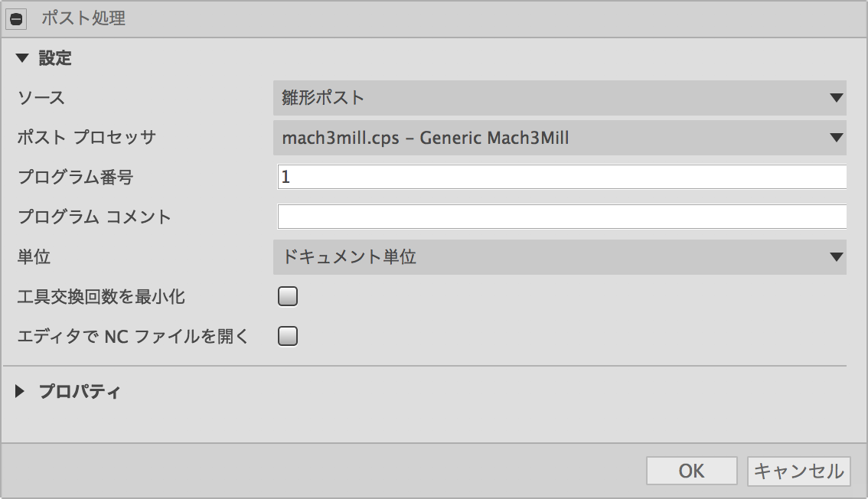Open the ポスト プロセッサ dropdown with mach3mill.cps
The width and height of the screenshot is (868, 499).
(x=560, y=138)
